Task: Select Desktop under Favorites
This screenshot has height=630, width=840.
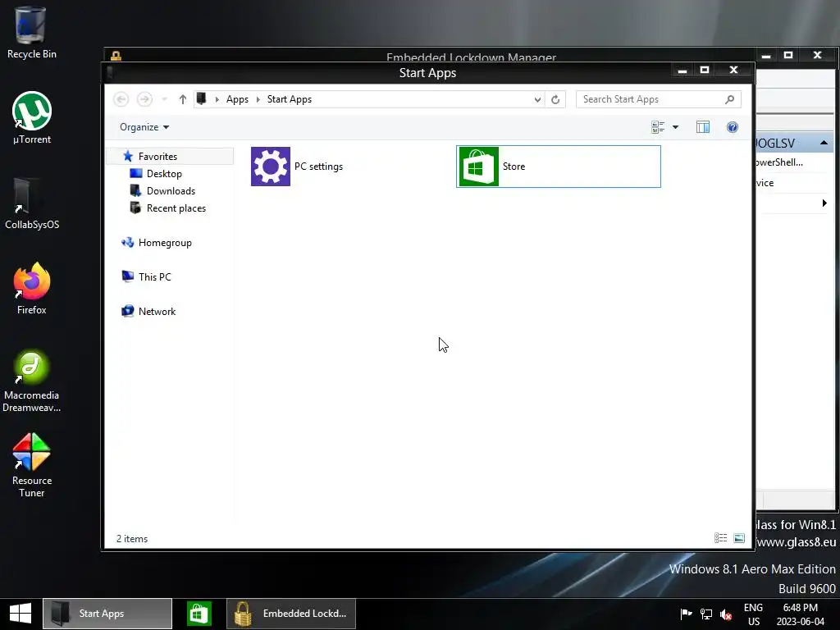Action: pos(164,174)
